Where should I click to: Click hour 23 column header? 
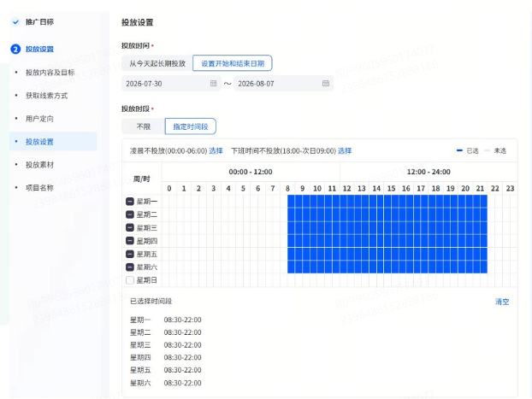point(510,189)
